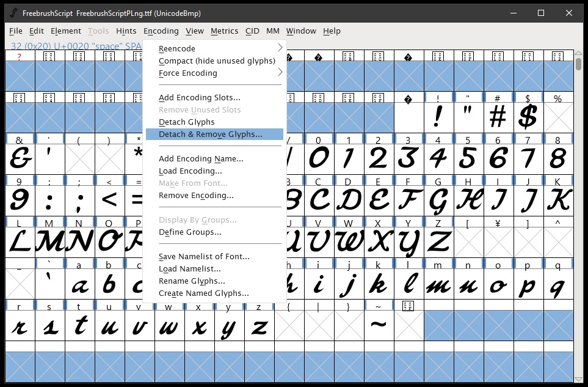Select the digit 0 glyph cell

(319, 159)
